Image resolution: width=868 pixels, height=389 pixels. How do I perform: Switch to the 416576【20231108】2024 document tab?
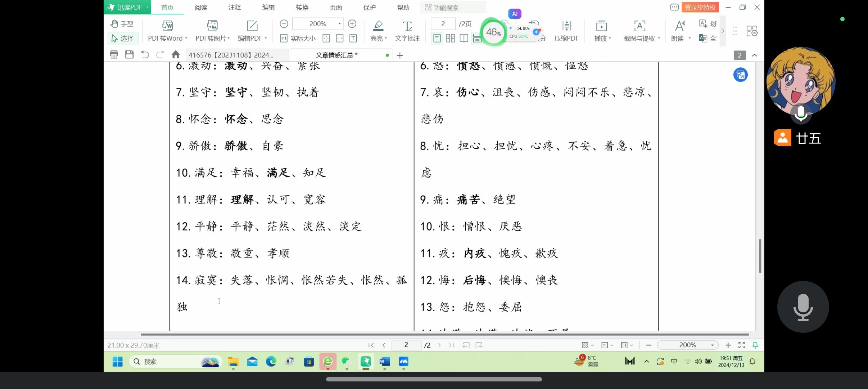click(x=231, y=55)
